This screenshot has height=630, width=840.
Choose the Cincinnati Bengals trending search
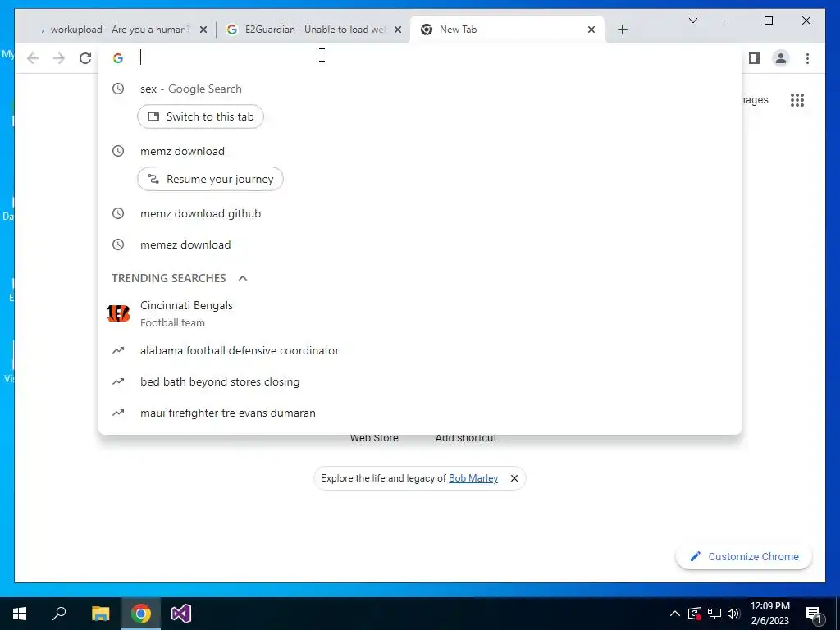(420, 314)
